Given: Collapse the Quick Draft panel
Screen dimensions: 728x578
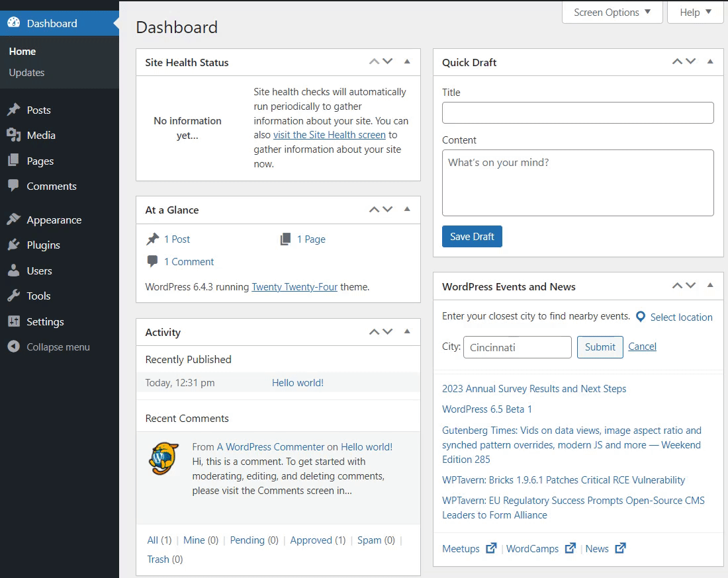Looking at the screenshot, I should coord(710,62).
